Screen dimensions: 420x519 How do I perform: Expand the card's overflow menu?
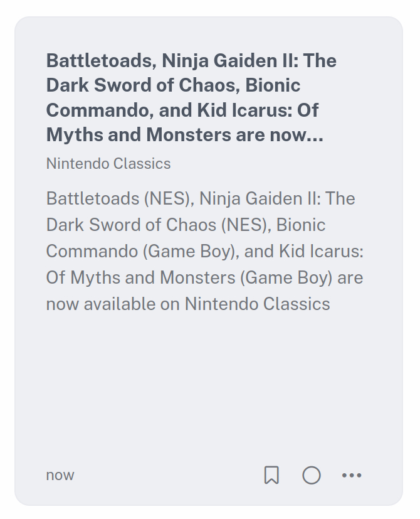[x=352, y=475]
